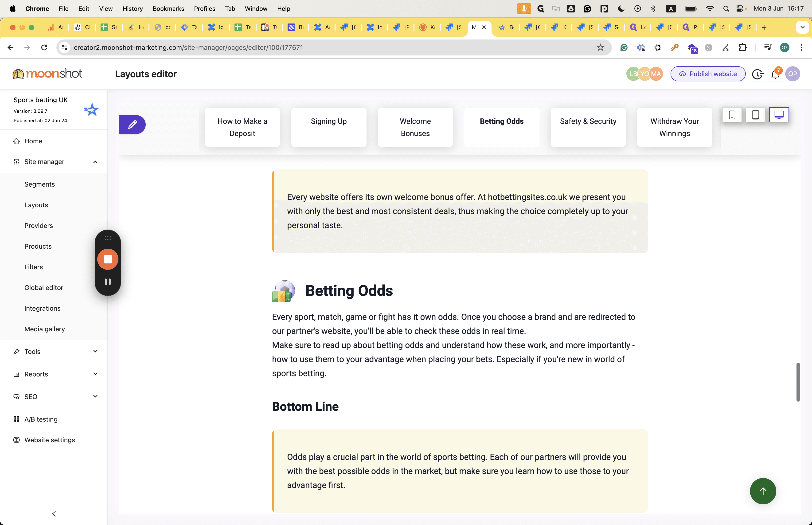Click the blue star site logo
This screenshot has height=525, width=812.
click(x=91, y=110)
